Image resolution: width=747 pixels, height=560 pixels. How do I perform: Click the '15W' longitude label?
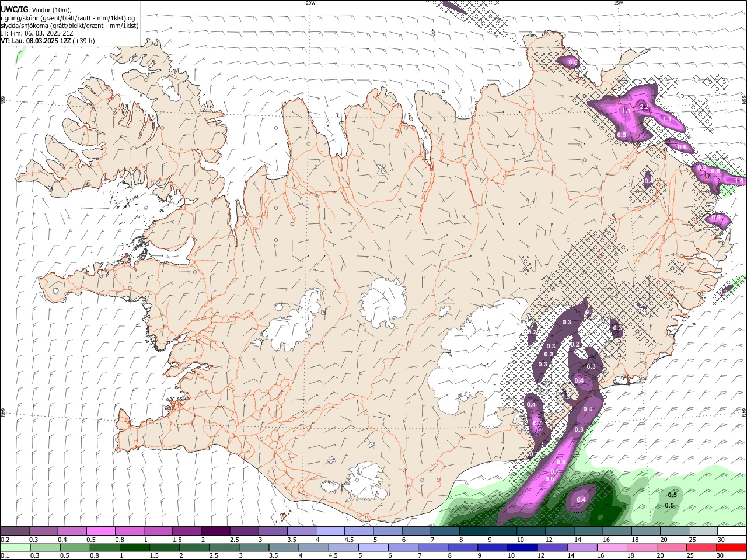click(x=618, y=3)
